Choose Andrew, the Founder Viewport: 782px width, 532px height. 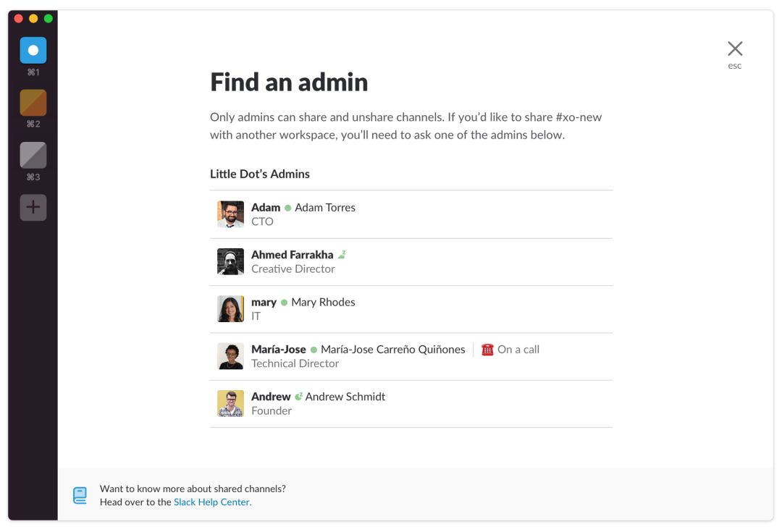[x=271, y=397]
